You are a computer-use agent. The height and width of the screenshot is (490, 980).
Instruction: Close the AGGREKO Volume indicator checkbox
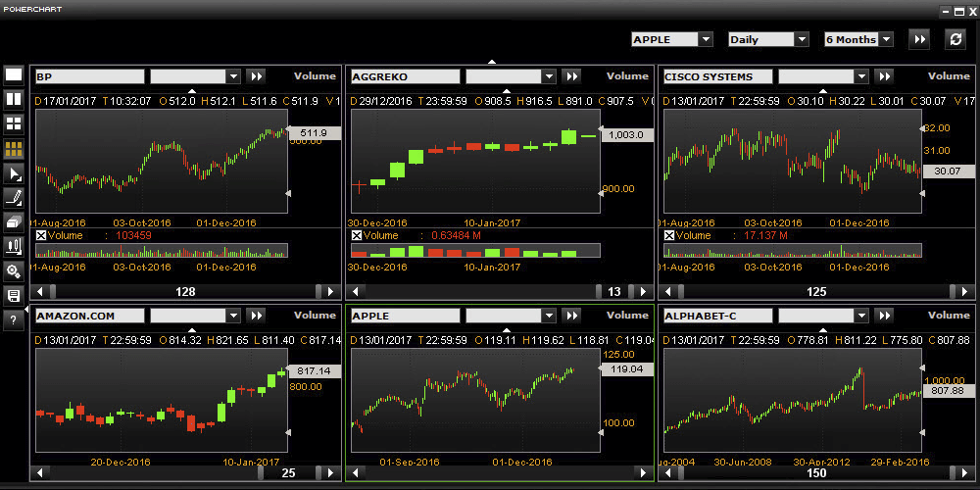(x=357, y=235)
